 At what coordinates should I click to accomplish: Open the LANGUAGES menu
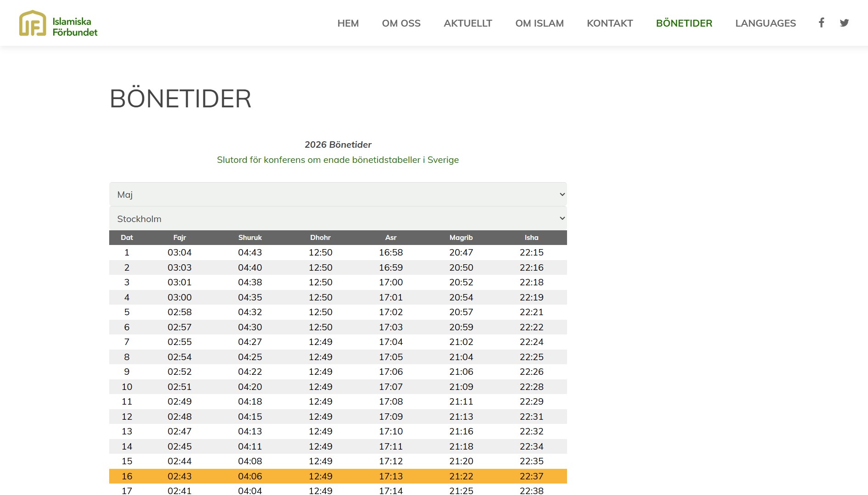(x=766, y=23)
